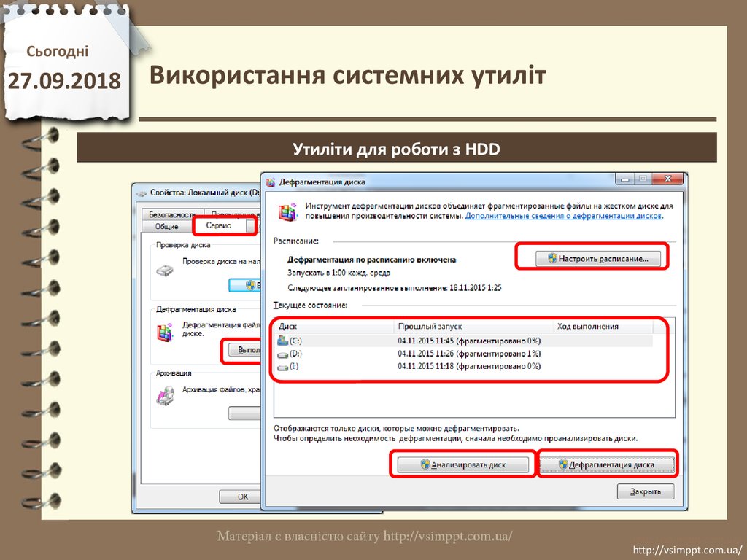Click the backup (Архивация) icon
The height and width of the screenshot is (560, 747).
[166, 394]
